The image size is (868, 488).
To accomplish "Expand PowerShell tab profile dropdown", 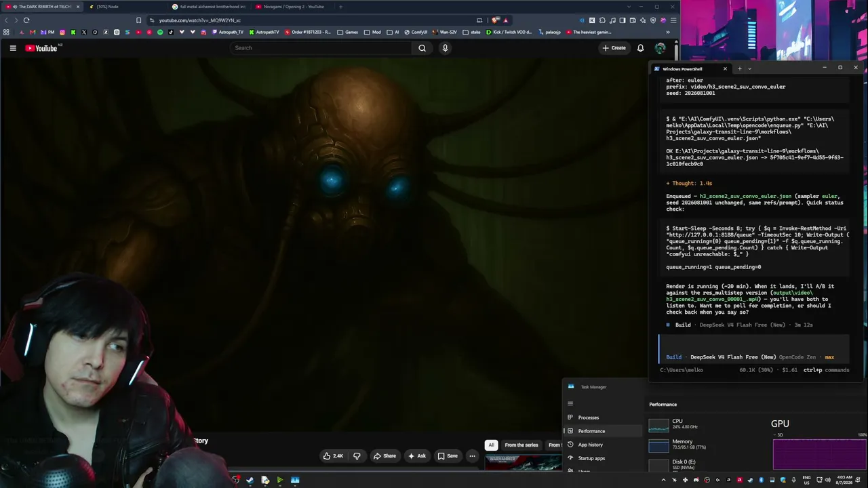I will click(x=749, y=68).
